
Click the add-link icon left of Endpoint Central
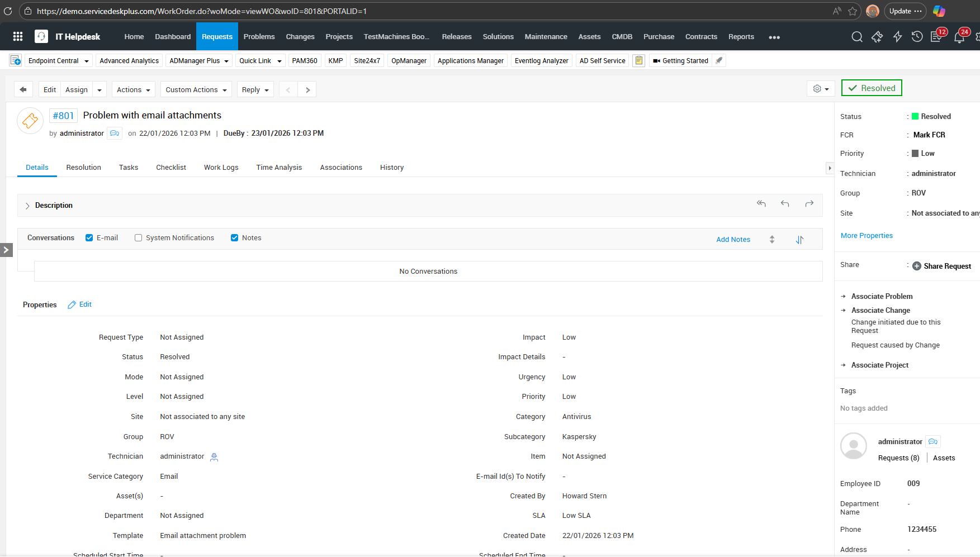[16, 60]
